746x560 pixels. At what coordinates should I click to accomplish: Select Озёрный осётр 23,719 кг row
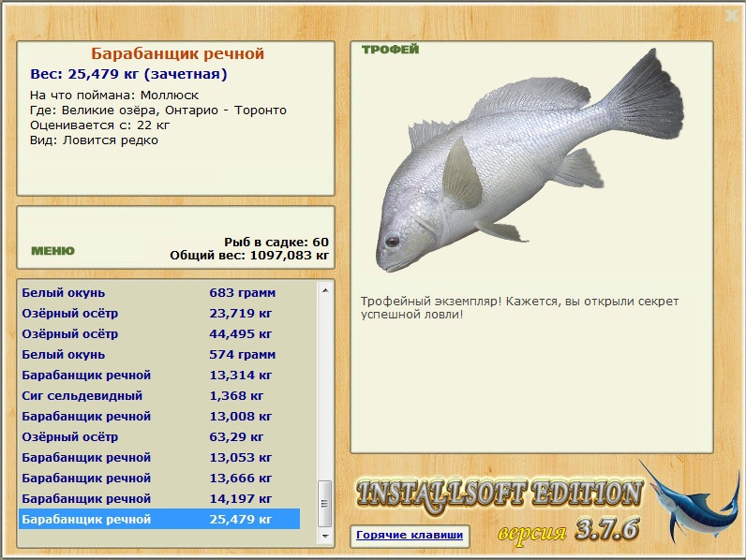(x=159, y=314)
